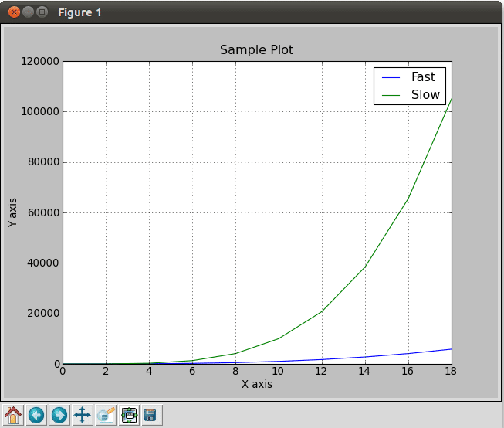
Task: Click the 120000 tick label on the Y axis
Action: (x=36, y=61)
